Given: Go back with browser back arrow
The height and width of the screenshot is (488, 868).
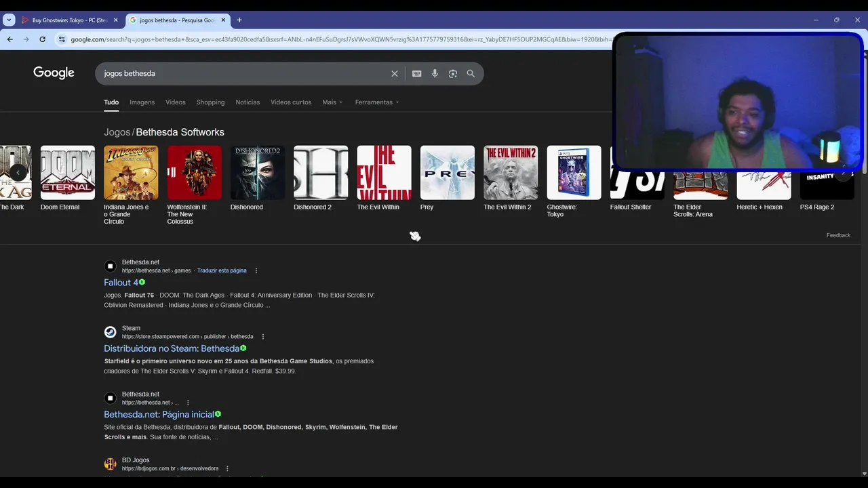Looking at the screenshot, I should [9, 39].
